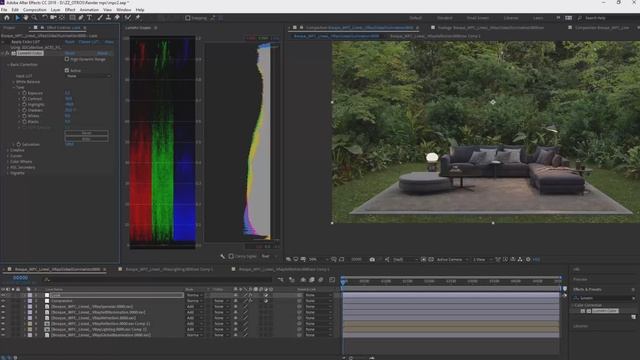Viewport: 640px width, 360px height.
Task: Open the viewer resolution dropdown
Action: pos(405,260)
